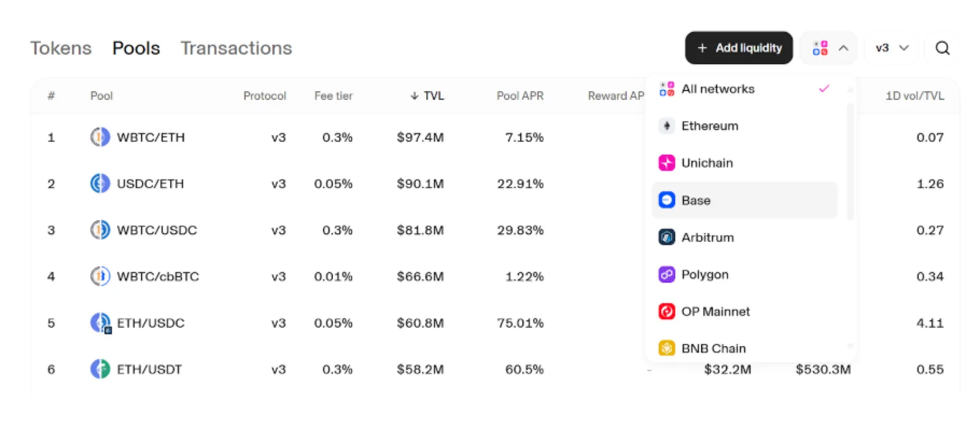Collapse the network selector dropdown
The width and height of the screenshot is (980, 443).
coord(828,48)
